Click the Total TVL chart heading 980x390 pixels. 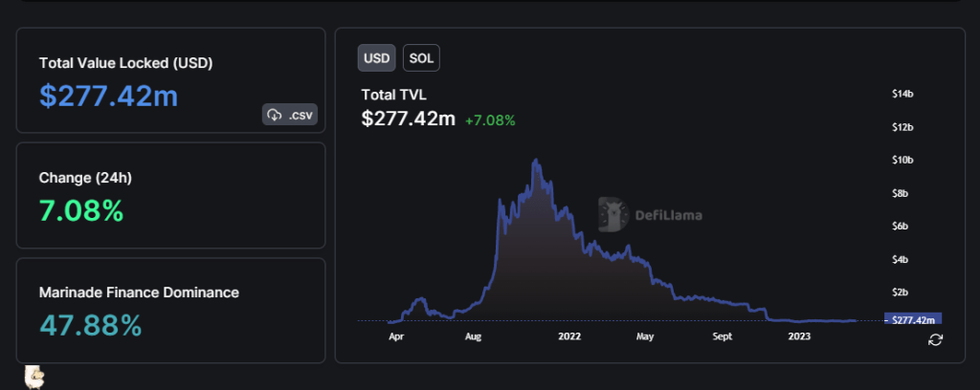coord(393,95)
